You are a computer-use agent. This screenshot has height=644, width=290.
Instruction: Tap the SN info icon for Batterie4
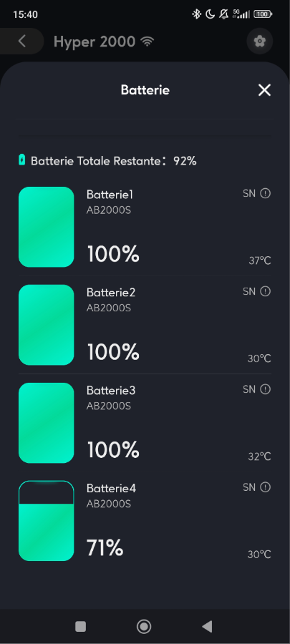click(266, 487)
